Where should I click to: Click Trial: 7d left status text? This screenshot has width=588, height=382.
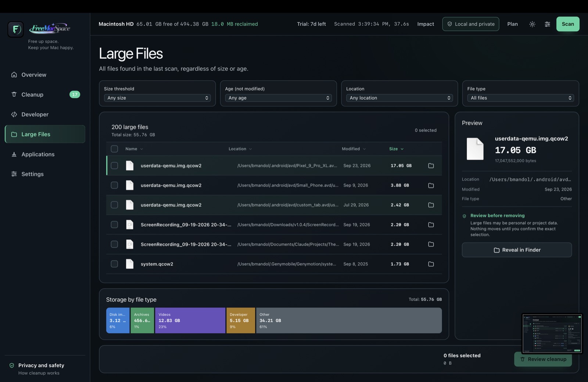click(x=311, y=24)
